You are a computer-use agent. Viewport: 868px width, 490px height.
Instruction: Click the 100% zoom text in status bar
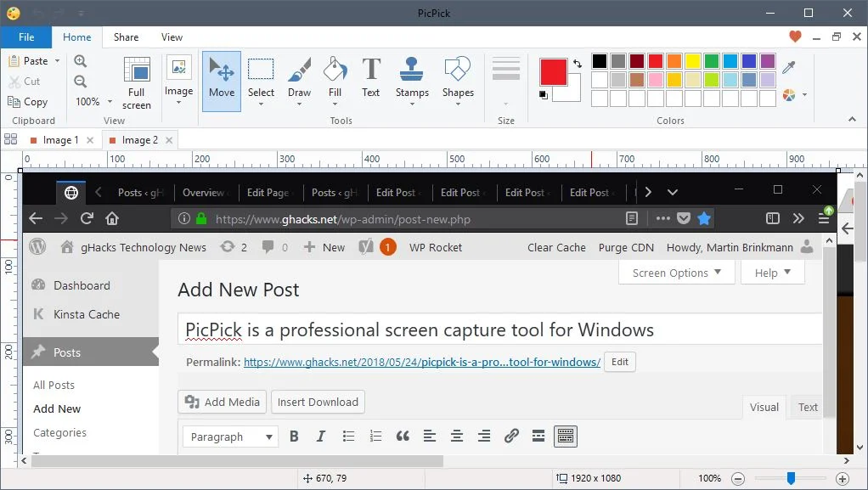709,478
